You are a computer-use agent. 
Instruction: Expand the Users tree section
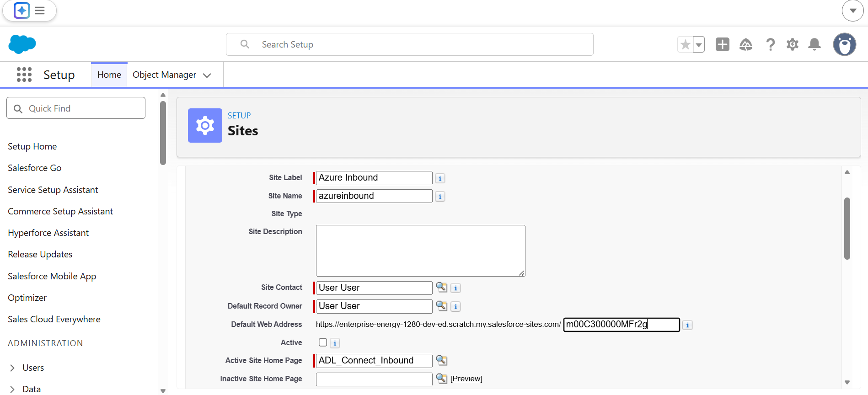tap(12, 368)
